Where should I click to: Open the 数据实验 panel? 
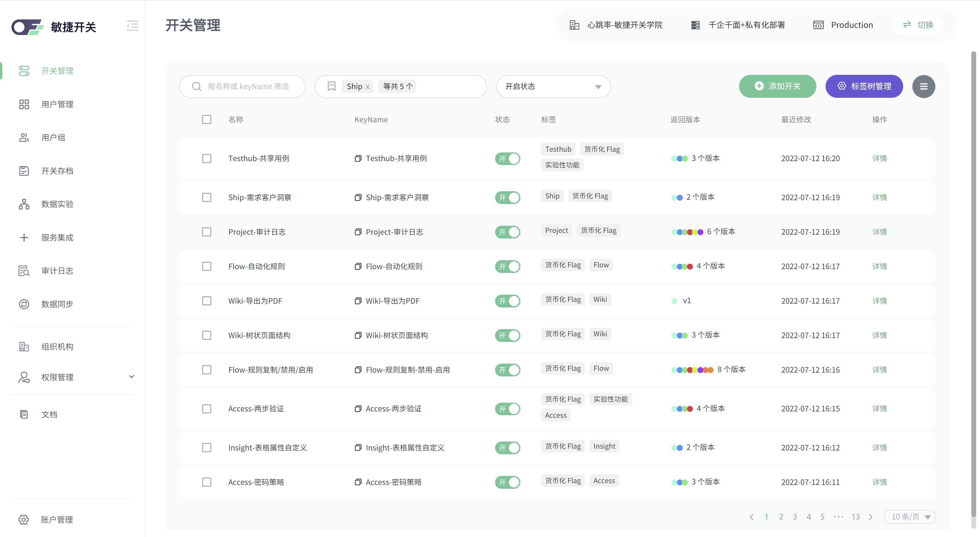(57, 204)
